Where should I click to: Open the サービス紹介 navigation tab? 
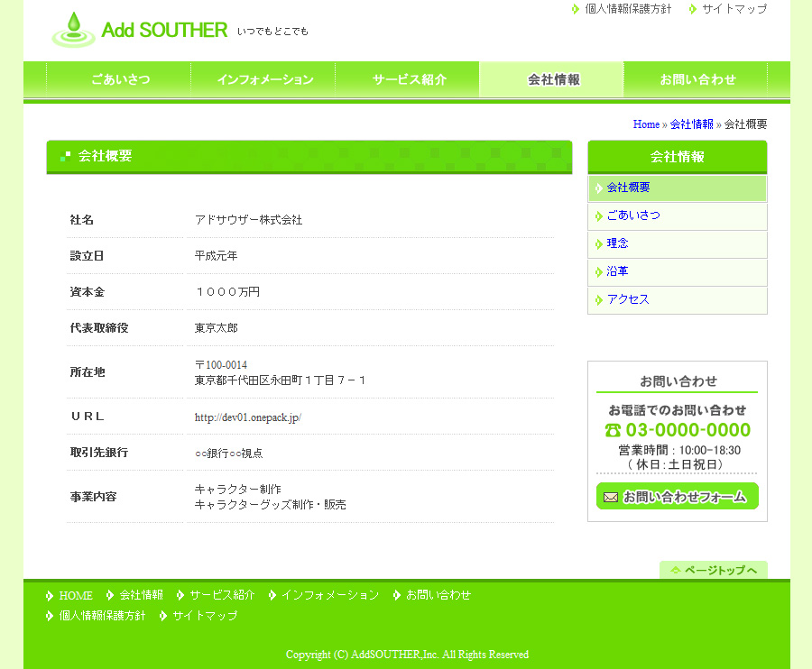tap(409, 79)
